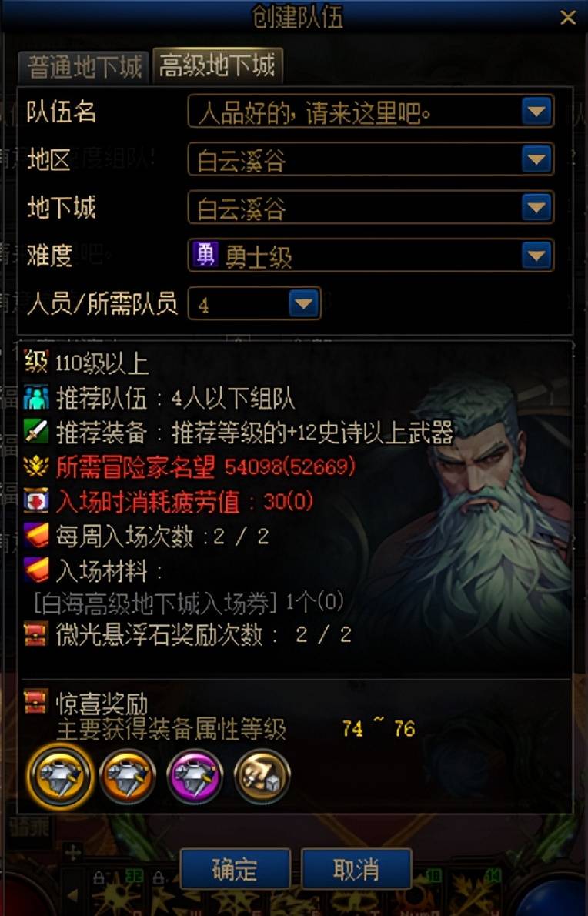Viewport: 588px width, 916px height.
Task: Open the 地下城 selection dropdown
Action: tap(536, 207)
